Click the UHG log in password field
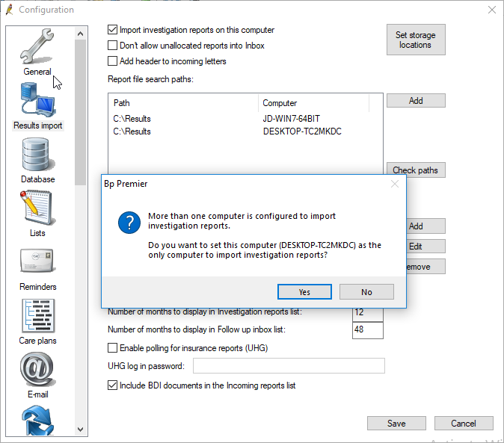 click(x=289, y=365)
